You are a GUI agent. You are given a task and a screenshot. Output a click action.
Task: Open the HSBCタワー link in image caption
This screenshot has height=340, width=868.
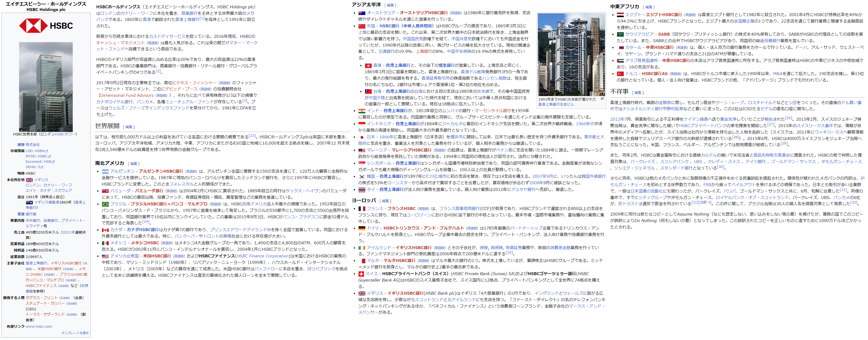pyautogui.click(x=65, y=134)
